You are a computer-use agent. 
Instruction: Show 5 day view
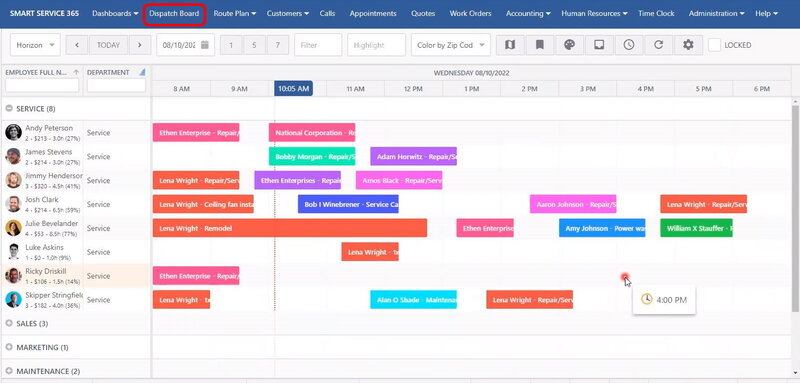[x=254, y=45]
